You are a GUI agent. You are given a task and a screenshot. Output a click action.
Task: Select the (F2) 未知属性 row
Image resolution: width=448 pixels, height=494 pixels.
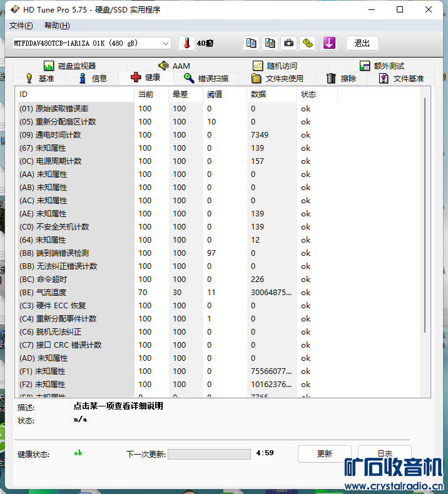point(218,385)
